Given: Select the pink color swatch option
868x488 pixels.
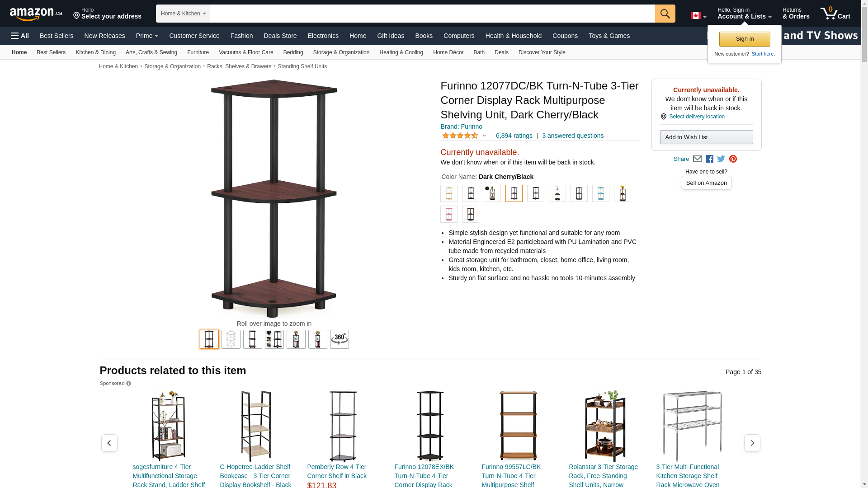Looking at the screenshot, I should pyautogui.click(x=449, y=214).
